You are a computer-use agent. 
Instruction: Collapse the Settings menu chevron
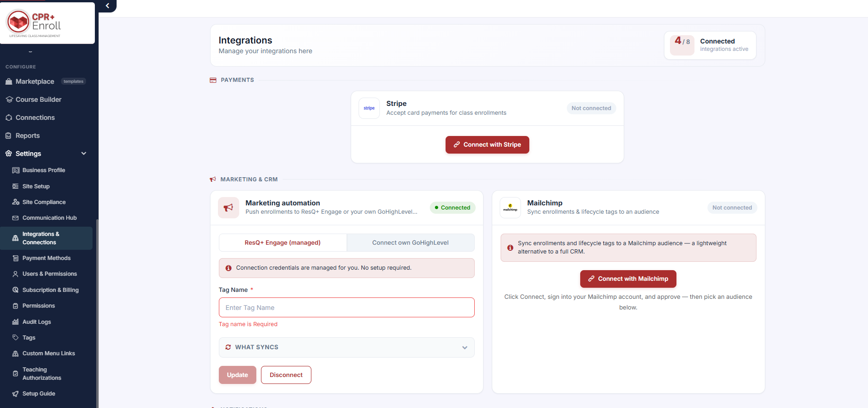click(x=84, y=154)
